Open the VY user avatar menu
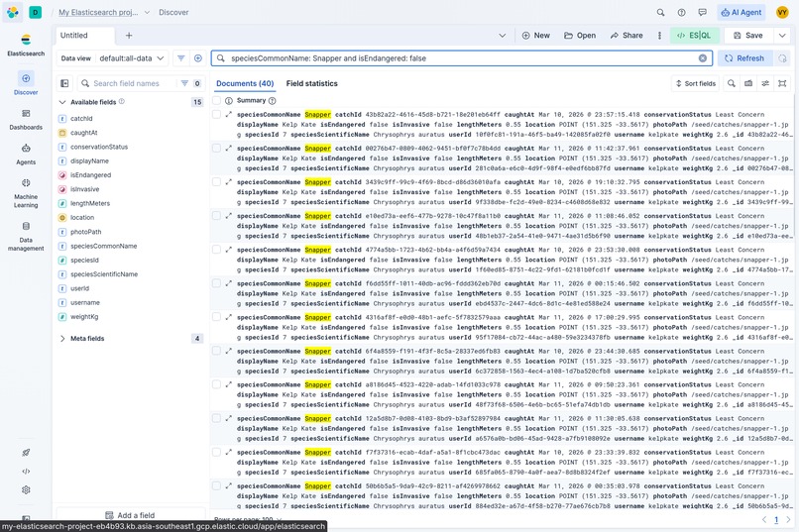799x532 pixels. point(782,12)
